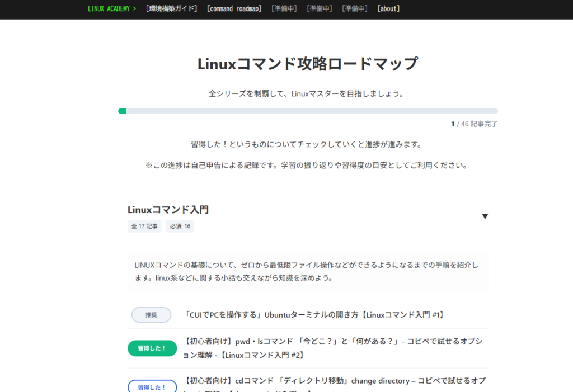Click the 1 / 46 記事完了 counter

click(x=475, y=124)
